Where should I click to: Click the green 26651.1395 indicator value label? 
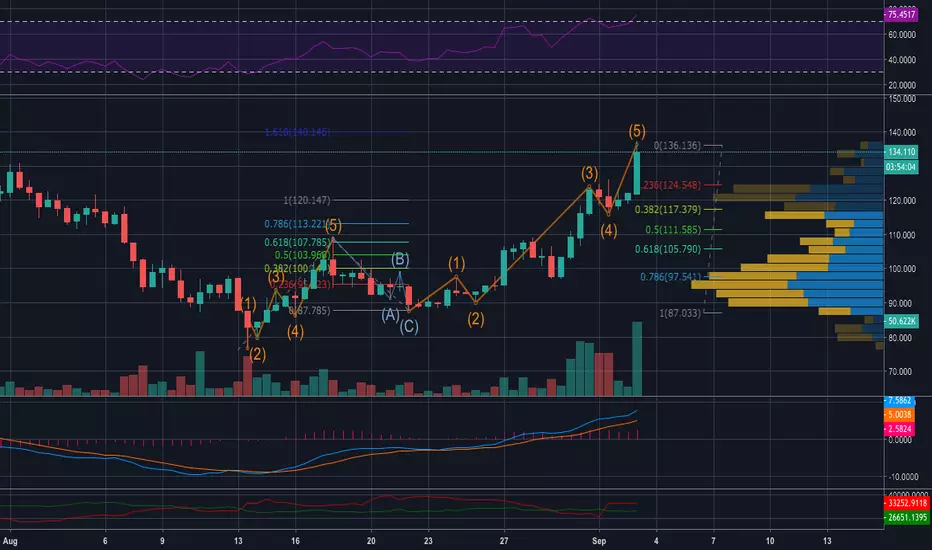coord(907,517)
